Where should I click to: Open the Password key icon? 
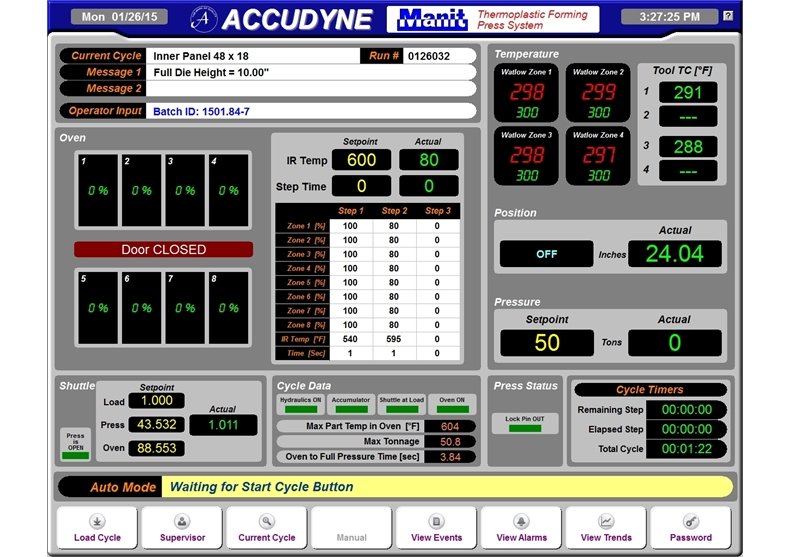691,521
